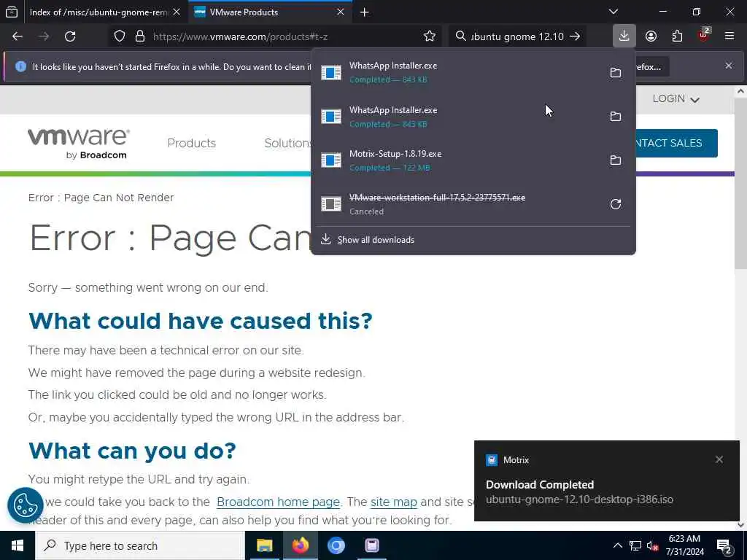The height and width of the screenshot is (560, 747).
Task: Switch to Firefox in taskbar
Action: point(300,545)
